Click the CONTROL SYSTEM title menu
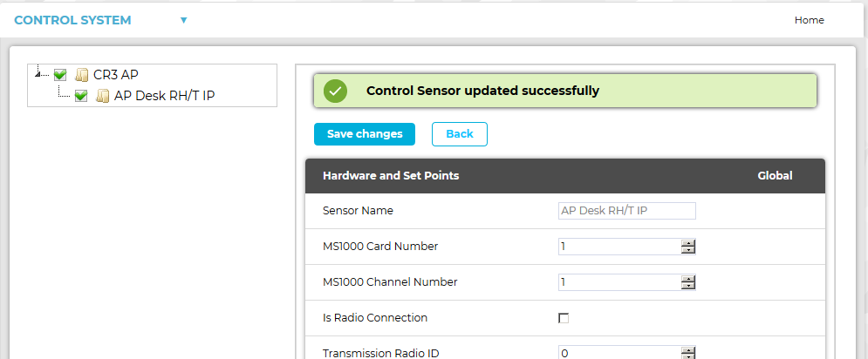The image size is (868, 359). [x=72, y=20]
